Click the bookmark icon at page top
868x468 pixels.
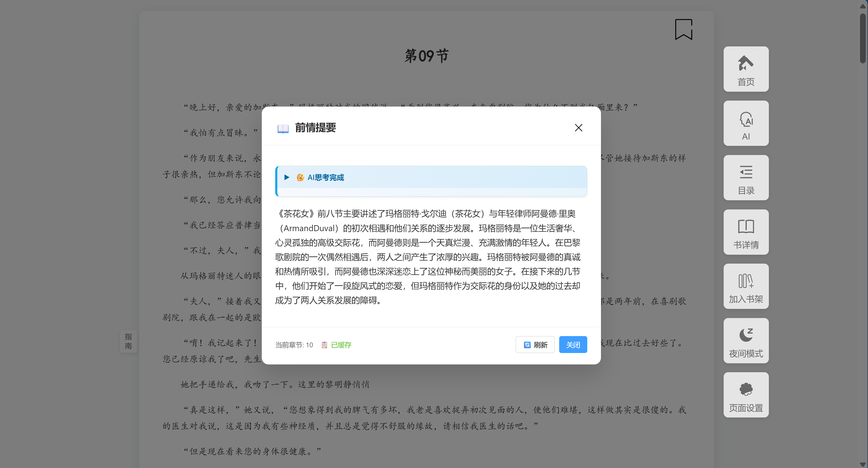click(683, 29)
